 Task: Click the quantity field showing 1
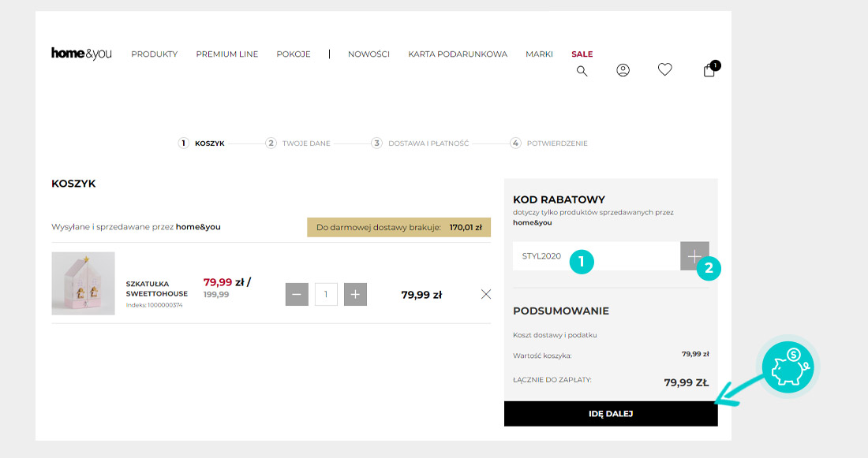326,294
